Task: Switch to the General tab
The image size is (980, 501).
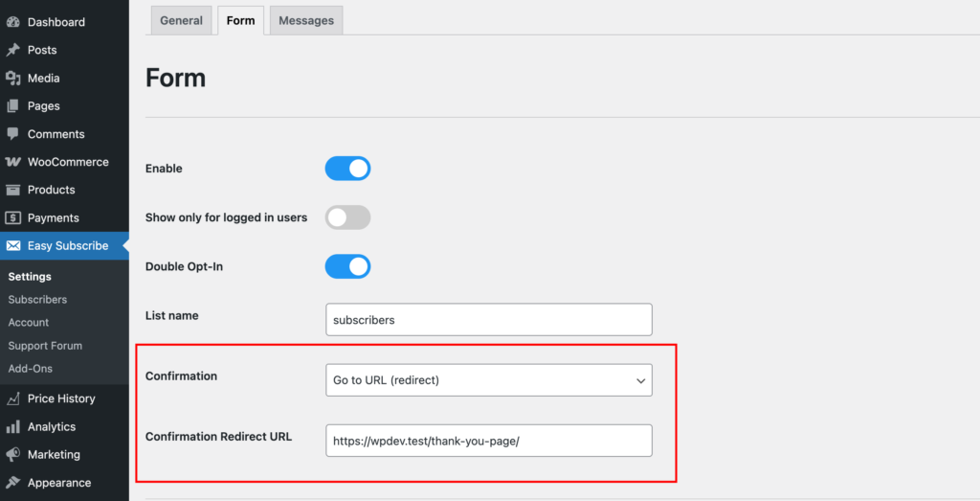Action: coord(181,20)
